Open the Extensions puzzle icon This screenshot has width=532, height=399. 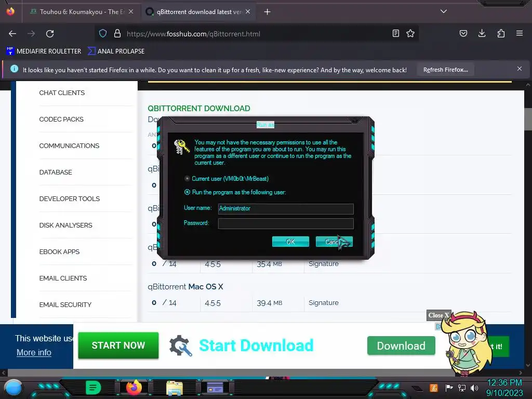click(x=501, y=33)
